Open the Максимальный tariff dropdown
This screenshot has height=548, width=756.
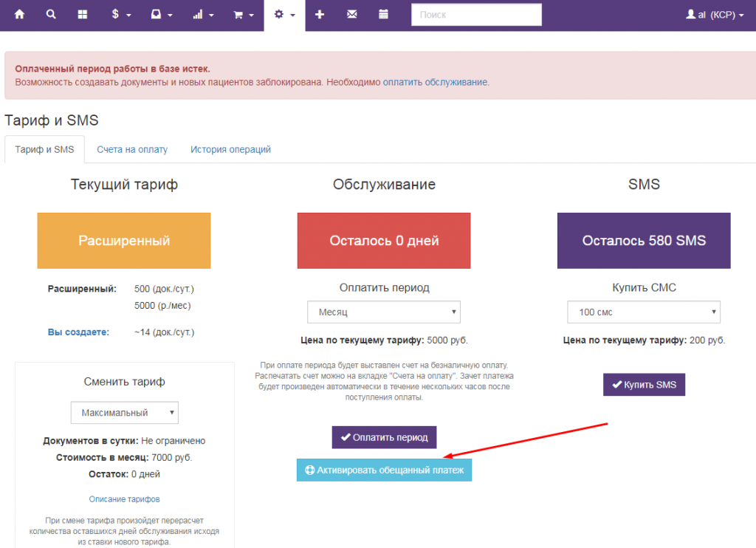(124, 412)
